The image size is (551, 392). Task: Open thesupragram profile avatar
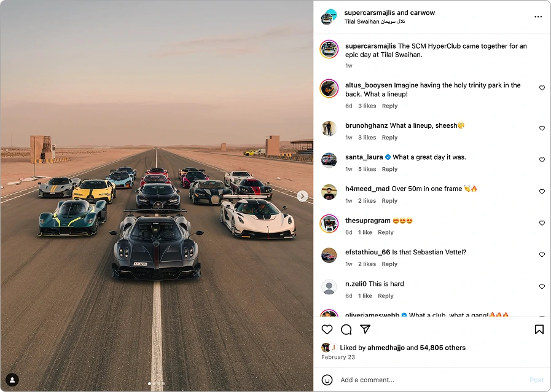(x=329, y=224)
